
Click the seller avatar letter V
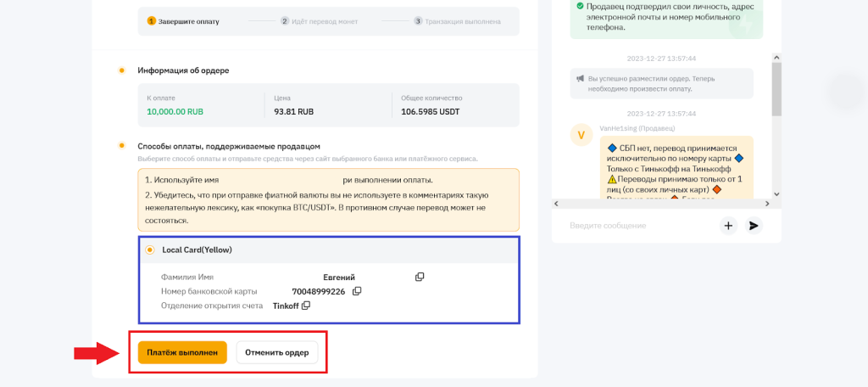pos(581,135)
